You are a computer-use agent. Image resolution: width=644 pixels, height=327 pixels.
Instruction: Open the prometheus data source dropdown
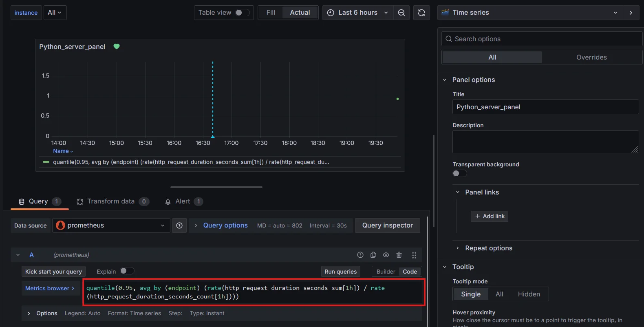pos(111,225)
